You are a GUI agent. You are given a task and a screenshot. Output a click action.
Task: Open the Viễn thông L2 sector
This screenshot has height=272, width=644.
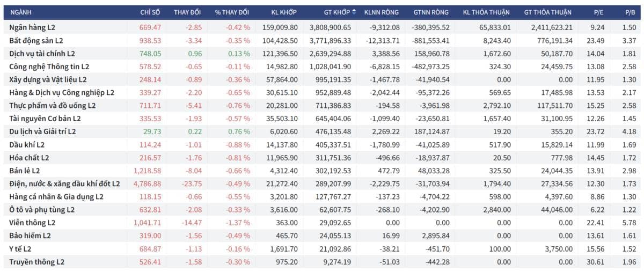[322, 223]
